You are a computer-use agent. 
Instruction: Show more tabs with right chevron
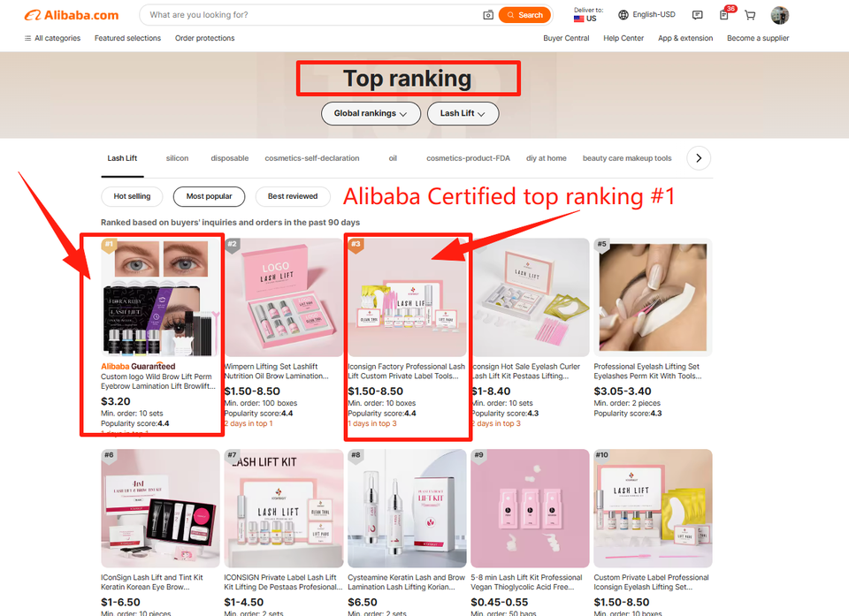(x=699, y=158)
